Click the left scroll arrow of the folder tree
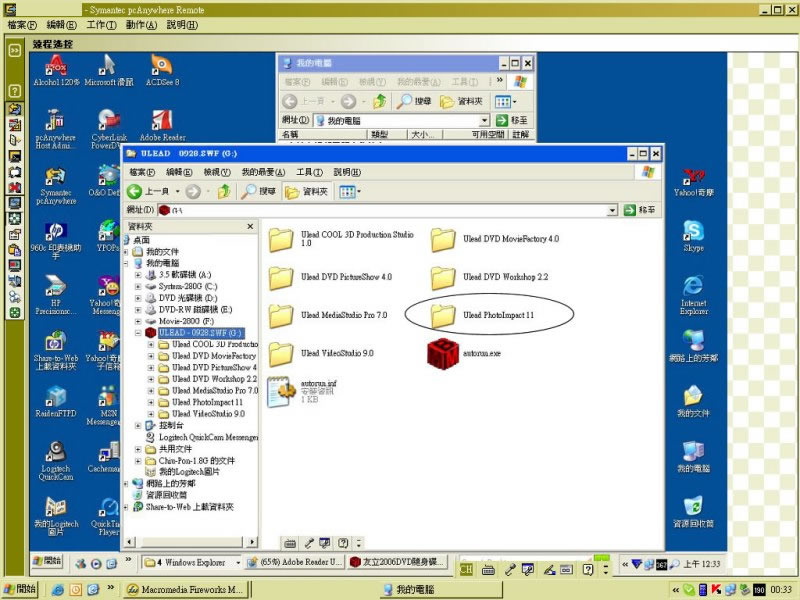Viewport: 800px width, 600px height. pos(130,542)
